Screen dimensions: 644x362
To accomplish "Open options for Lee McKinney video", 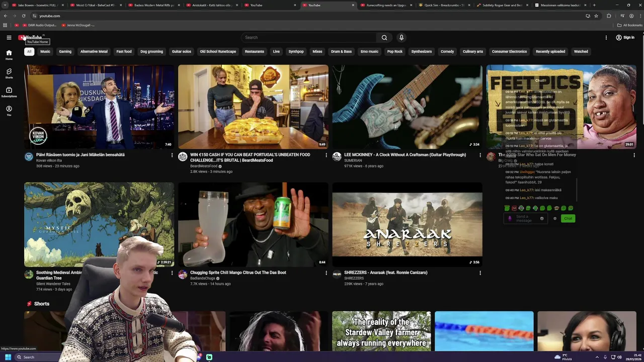I will (x=479, y=155).
